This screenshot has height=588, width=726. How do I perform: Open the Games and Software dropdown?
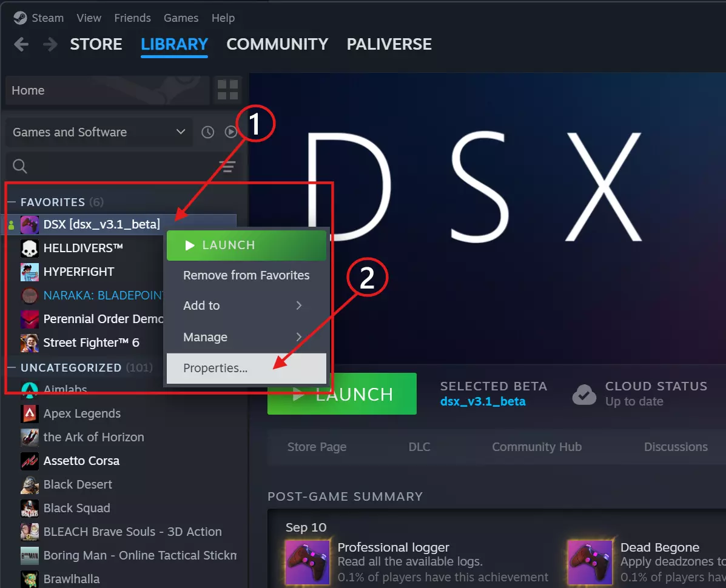99,132
